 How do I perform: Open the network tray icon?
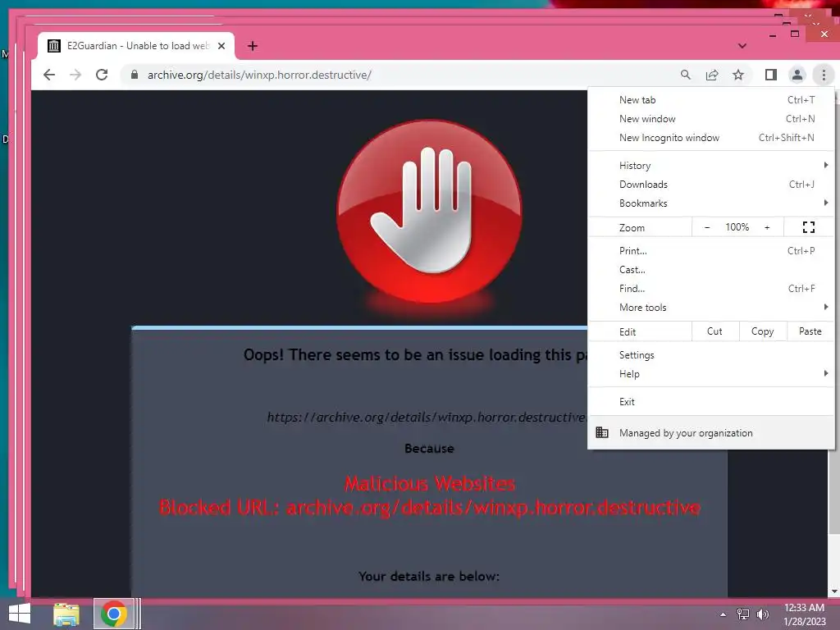tap(743, 614)
